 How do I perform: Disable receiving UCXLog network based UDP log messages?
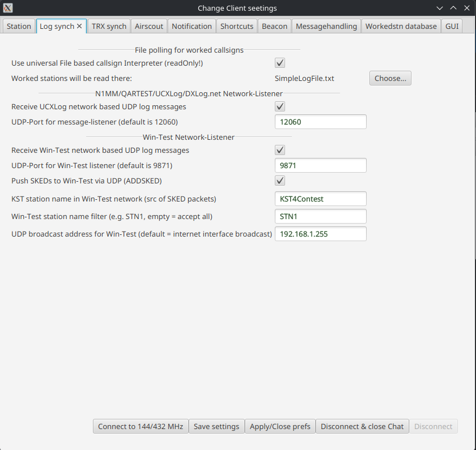(279, 106)
